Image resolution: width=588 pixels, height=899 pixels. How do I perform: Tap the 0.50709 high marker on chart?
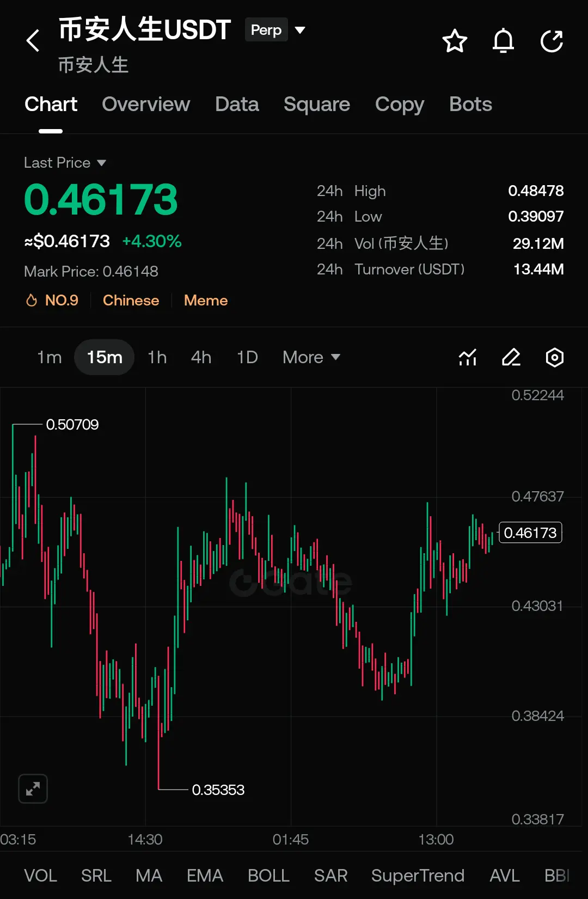(72, 425)
